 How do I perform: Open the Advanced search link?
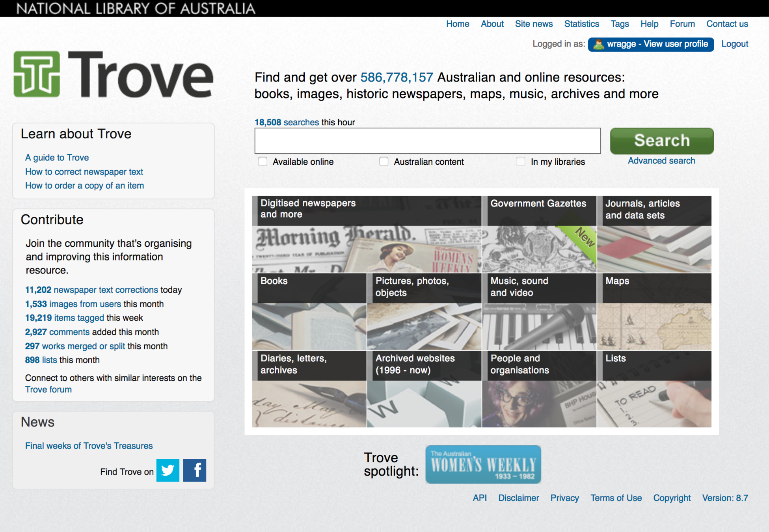coord(661,161)
